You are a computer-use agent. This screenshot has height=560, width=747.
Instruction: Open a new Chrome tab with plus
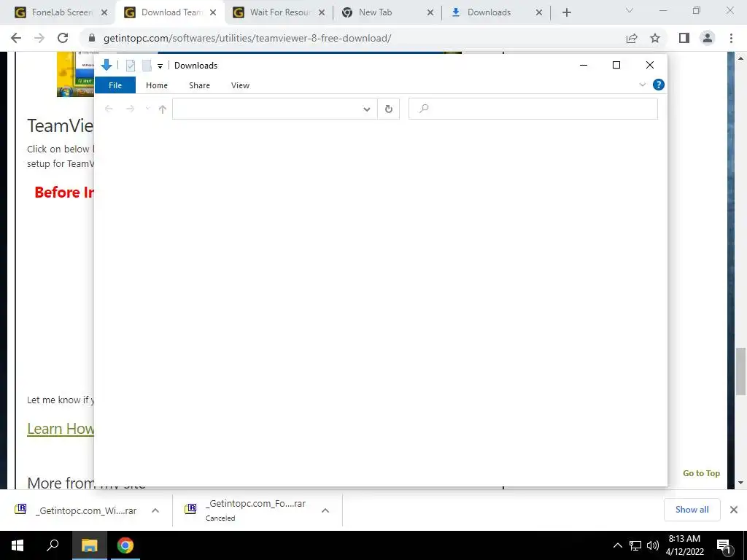point(566,13)
